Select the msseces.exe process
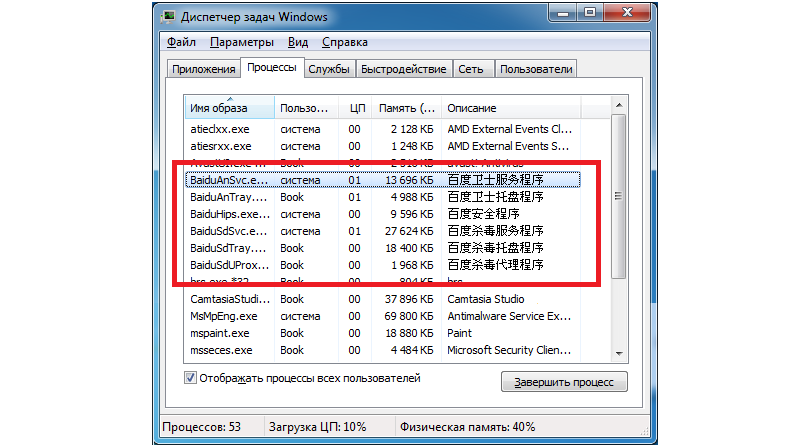800x447 pixels. click(383, 350)
